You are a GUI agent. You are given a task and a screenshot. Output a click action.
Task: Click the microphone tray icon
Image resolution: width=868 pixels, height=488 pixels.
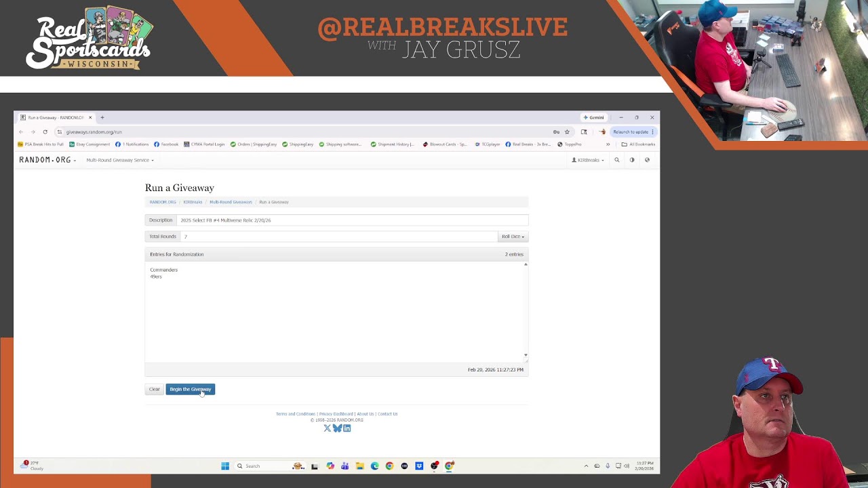click(x=608, y=466)
